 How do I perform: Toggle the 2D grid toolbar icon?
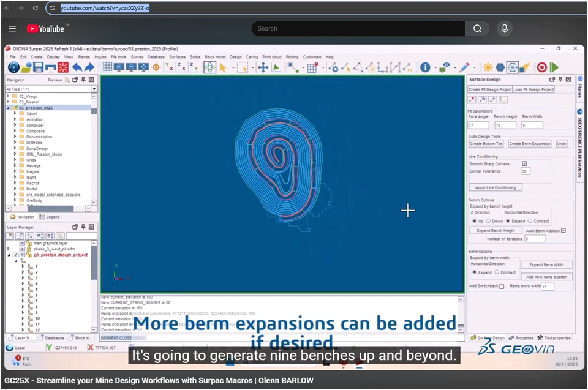107,67
